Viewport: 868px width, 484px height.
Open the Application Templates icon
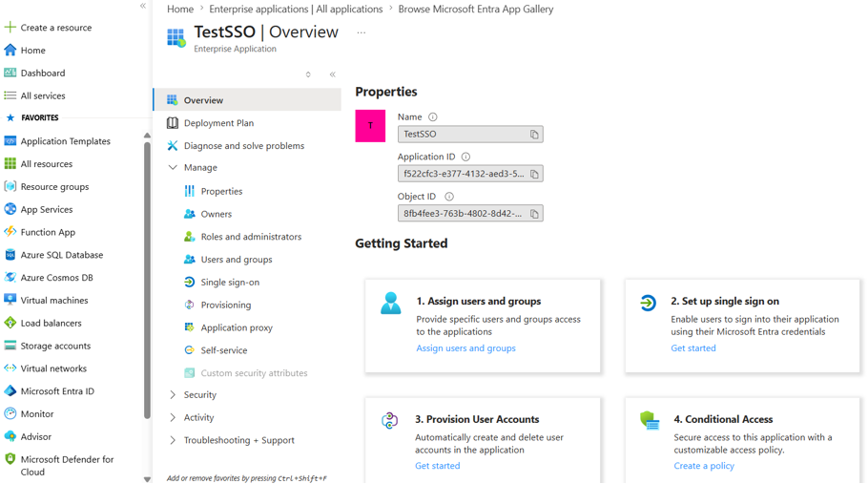coord(10,140)
